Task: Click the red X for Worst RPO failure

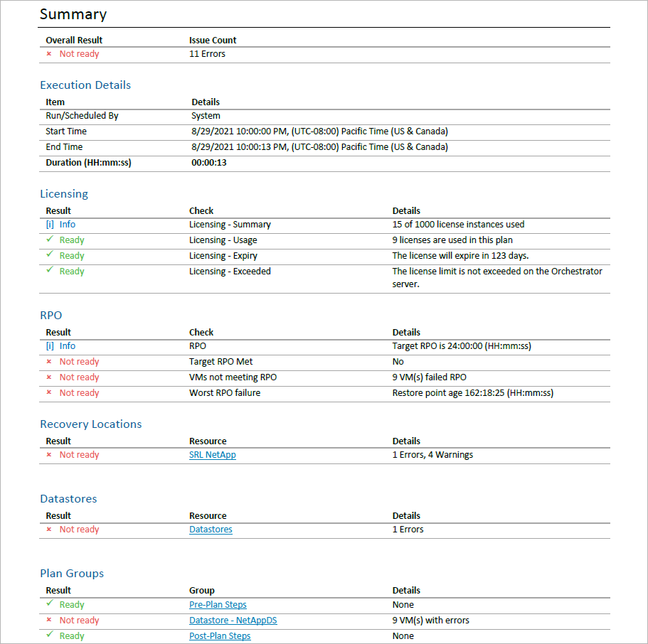Action: (x=49, y=392)
